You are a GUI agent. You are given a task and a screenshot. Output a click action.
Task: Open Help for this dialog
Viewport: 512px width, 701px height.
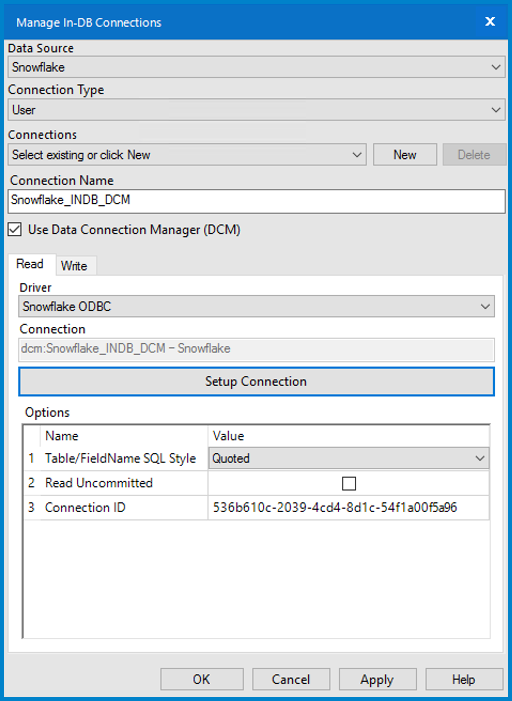coord(464,680)
